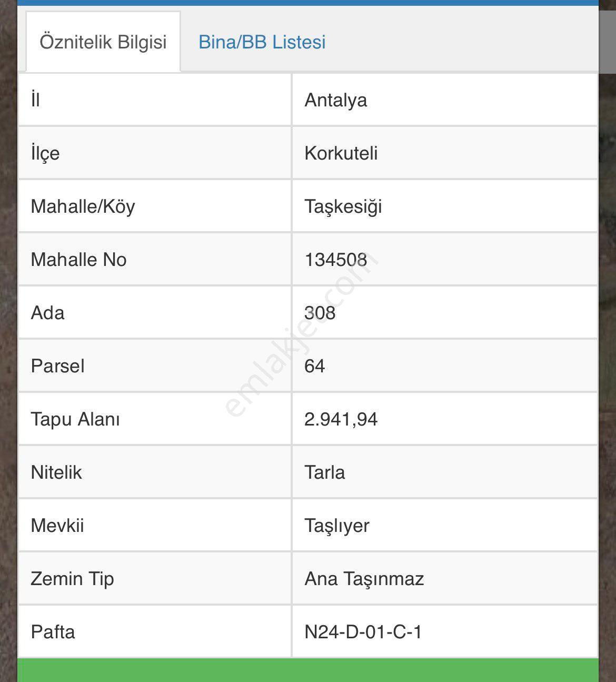Click the Pafta value N24-D-01-C-1
The image size is (616, 682).
pos(363,632)
